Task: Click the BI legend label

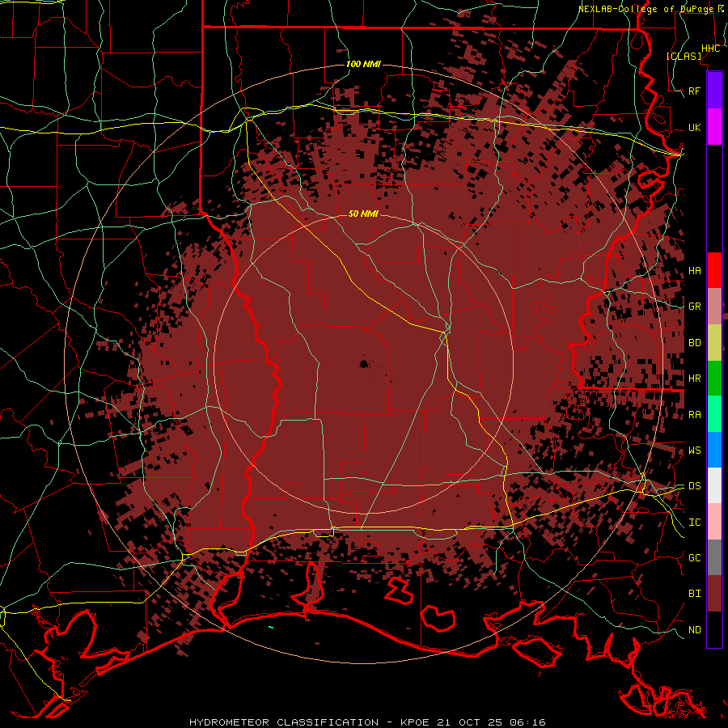Action: [694, 594]
